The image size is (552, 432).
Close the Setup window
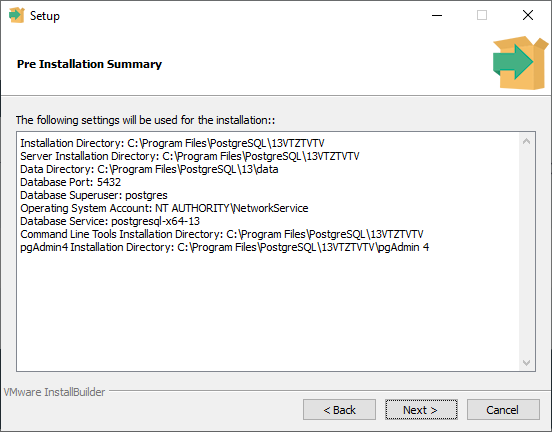point(528,15)
